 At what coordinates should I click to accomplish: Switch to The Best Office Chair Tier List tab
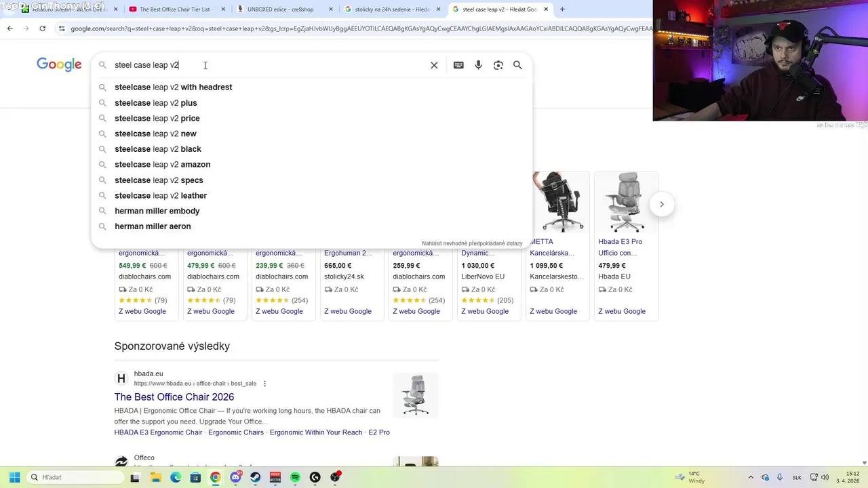pos(175,9)
